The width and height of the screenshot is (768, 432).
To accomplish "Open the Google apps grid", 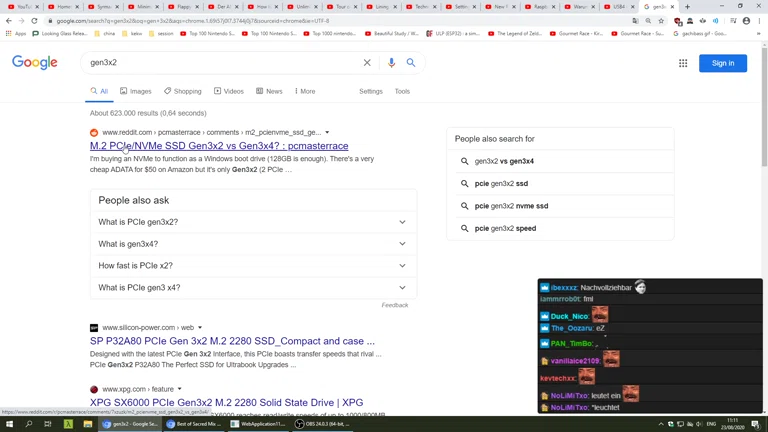I will [683, 63].
